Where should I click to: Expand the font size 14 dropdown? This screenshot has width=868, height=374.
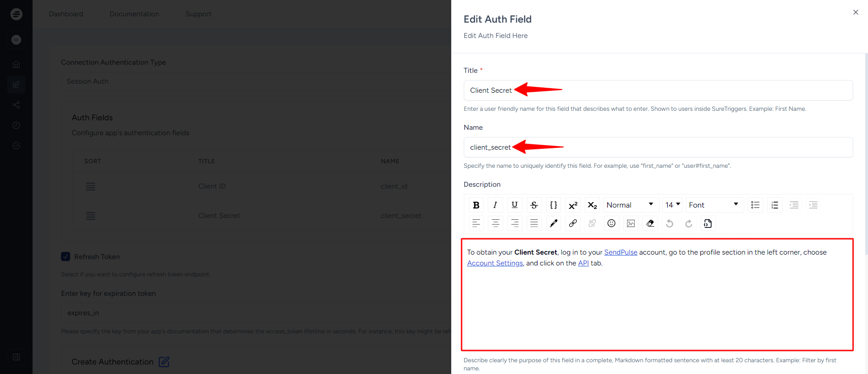[x=672, y=205]
